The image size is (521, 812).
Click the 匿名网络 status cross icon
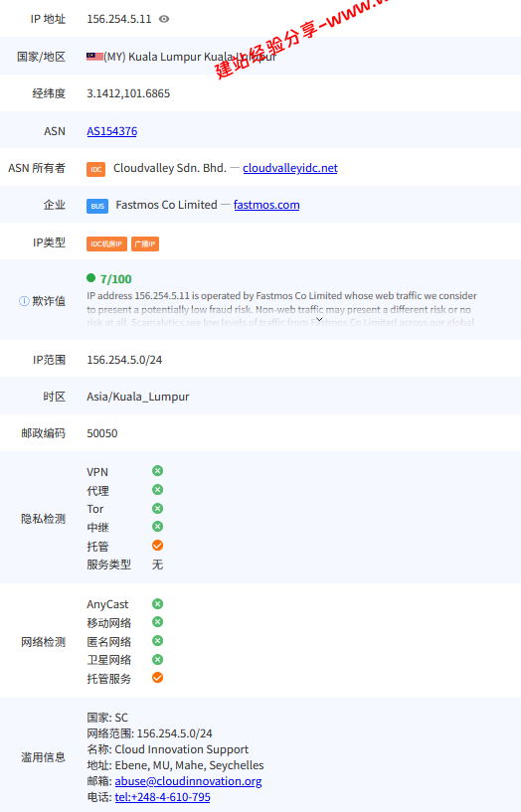(157, 641)
